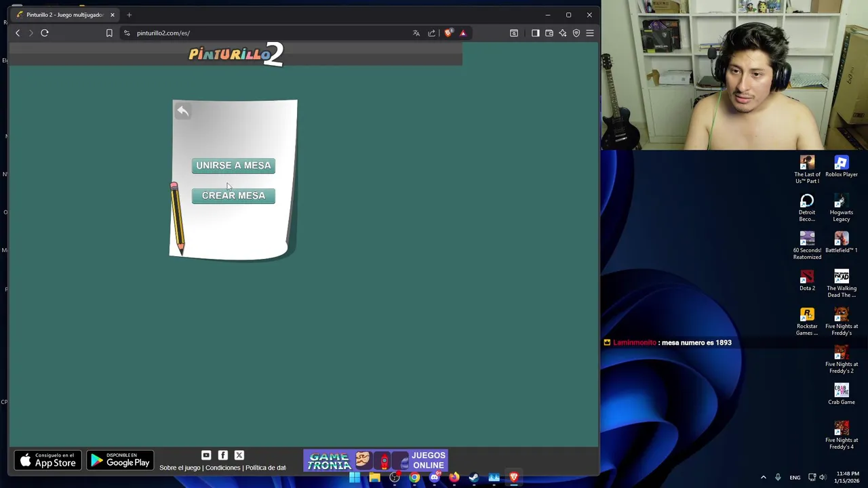This screenshot has width=868, height=488.
Task: Select Five Nights at Freddy's 4 desktop icon
Action: [842, 435]
